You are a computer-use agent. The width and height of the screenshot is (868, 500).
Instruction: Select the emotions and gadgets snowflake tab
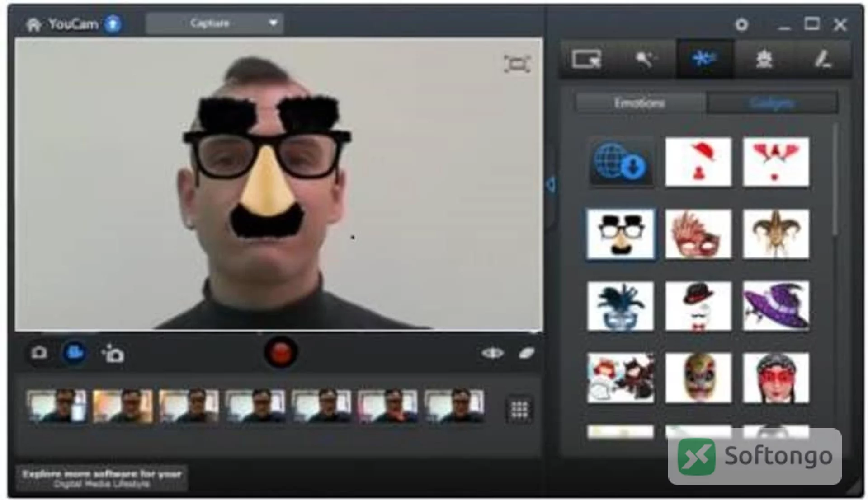point(704,59)
